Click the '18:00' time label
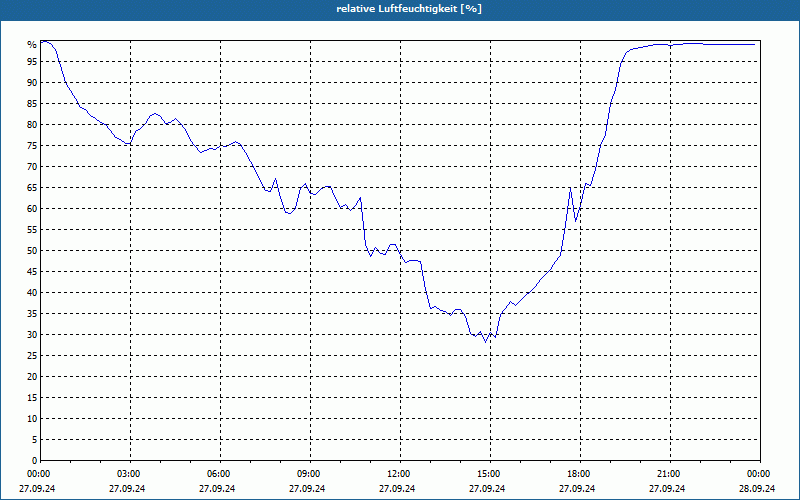This screenshot has height=500, width=800. [578, 474]
